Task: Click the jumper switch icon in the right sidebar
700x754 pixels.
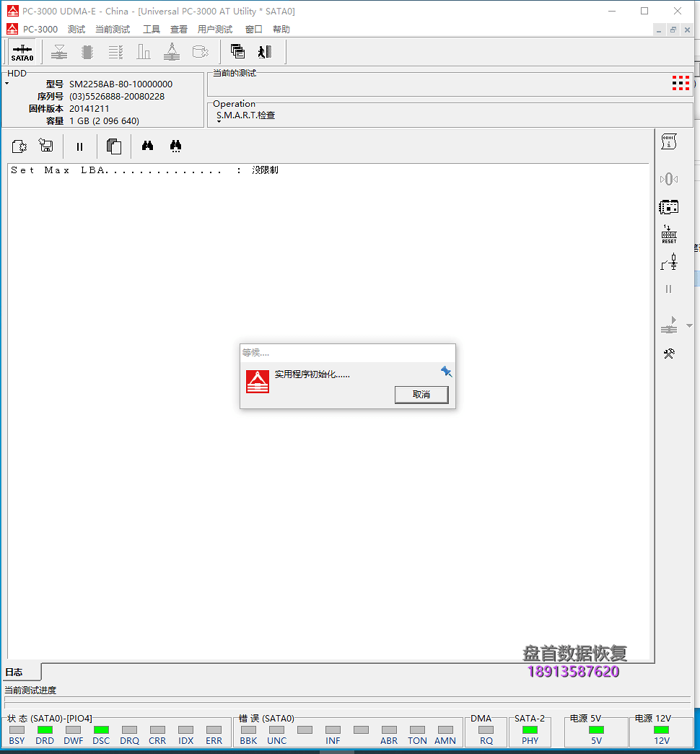Action: coord(669,262)
